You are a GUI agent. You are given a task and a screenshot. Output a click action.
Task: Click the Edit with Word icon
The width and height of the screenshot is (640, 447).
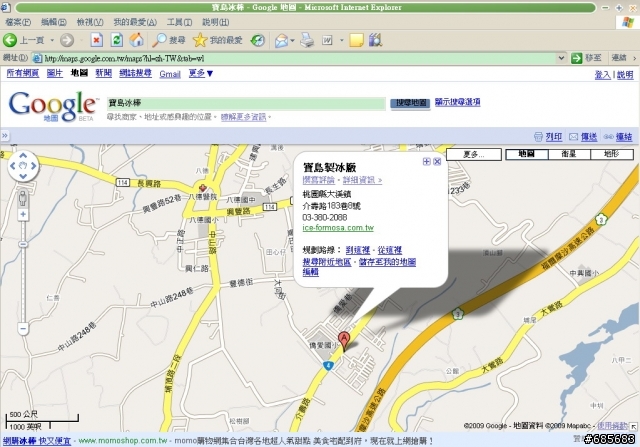tap(327, 40)
